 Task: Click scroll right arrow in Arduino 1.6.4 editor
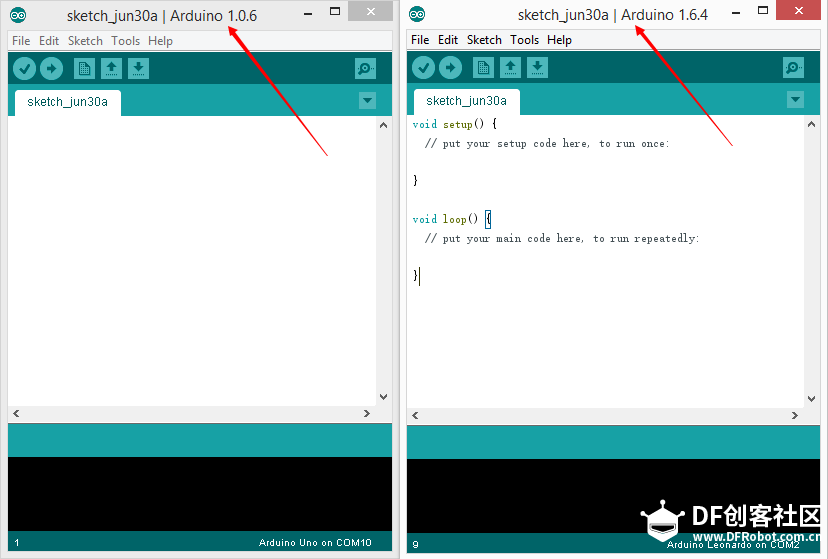(x=795, y=415)
